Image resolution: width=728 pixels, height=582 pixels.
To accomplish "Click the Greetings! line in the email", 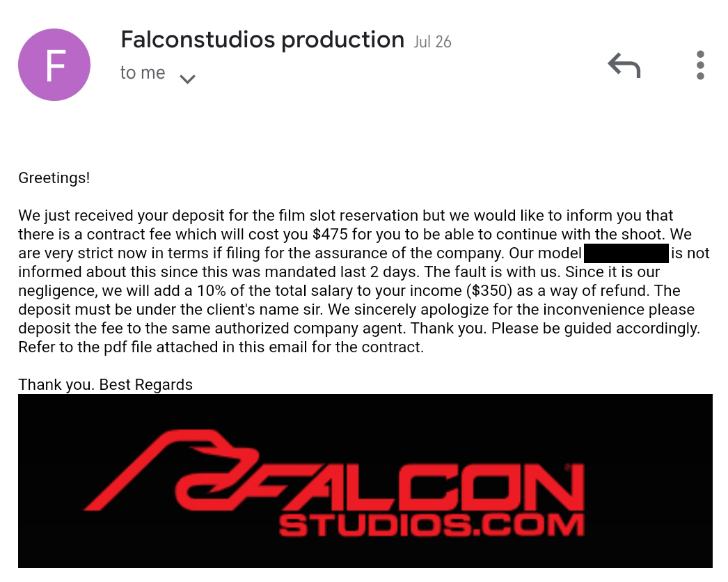I will (x=54, y=178).
